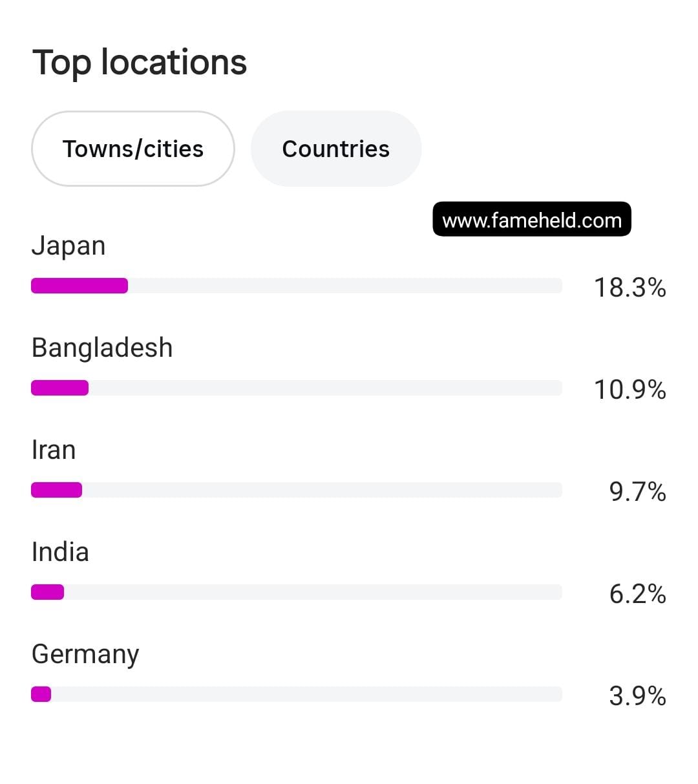Open the www.fameheld.com watermark link
Viewport: 698px width, 784px height.
pyautogui.click(x=532, y=220)
